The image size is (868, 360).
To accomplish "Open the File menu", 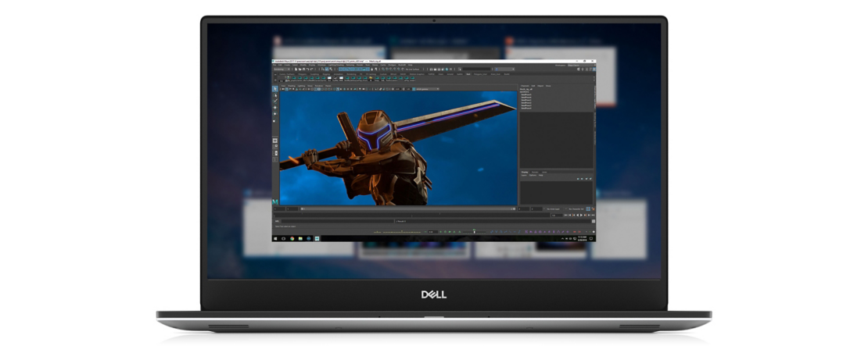I will click(274, 65).
